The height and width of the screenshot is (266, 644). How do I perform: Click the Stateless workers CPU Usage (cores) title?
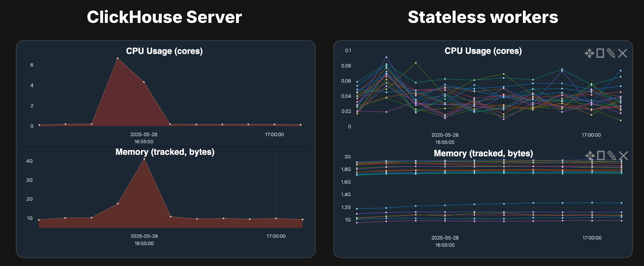click(x=483, y=51)
